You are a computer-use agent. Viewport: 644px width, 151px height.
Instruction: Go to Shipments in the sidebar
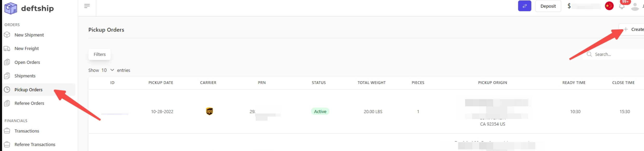click(x=25, y=76)
